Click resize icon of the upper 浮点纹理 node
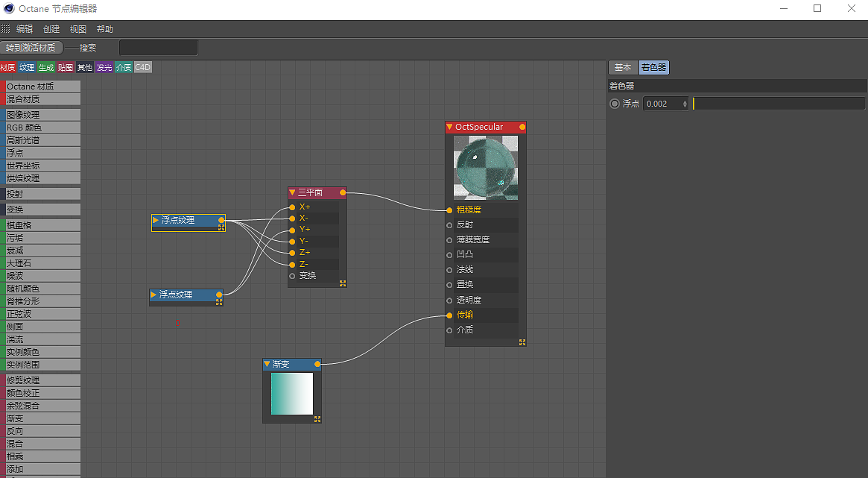Image resolution: width=868 pixels, height=478 pixels. coord(221,227)
